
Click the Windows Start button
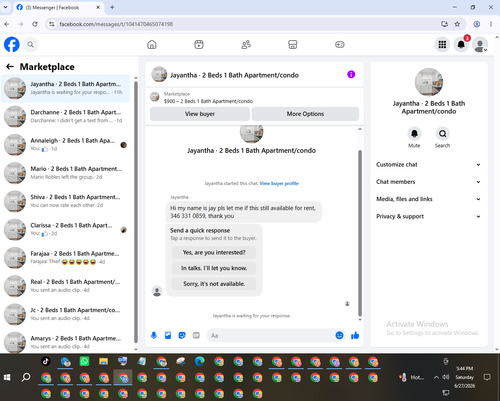click(x=7, y=377)
